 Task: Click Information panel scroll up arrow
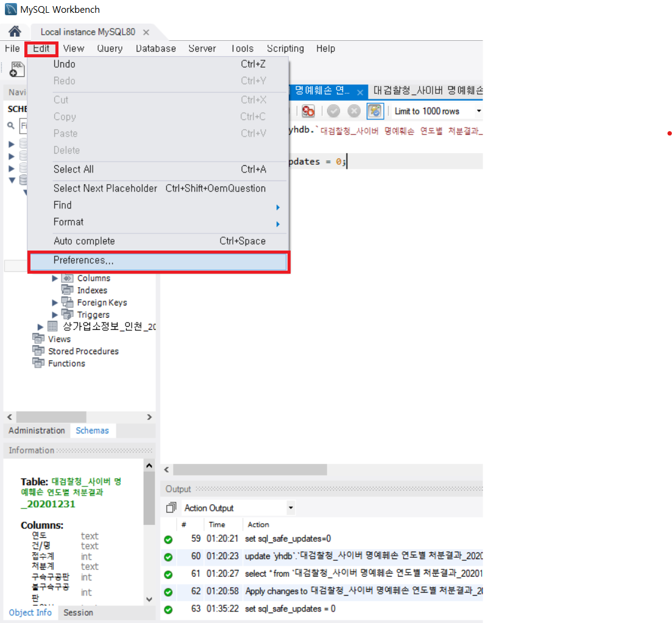(149, 465)
